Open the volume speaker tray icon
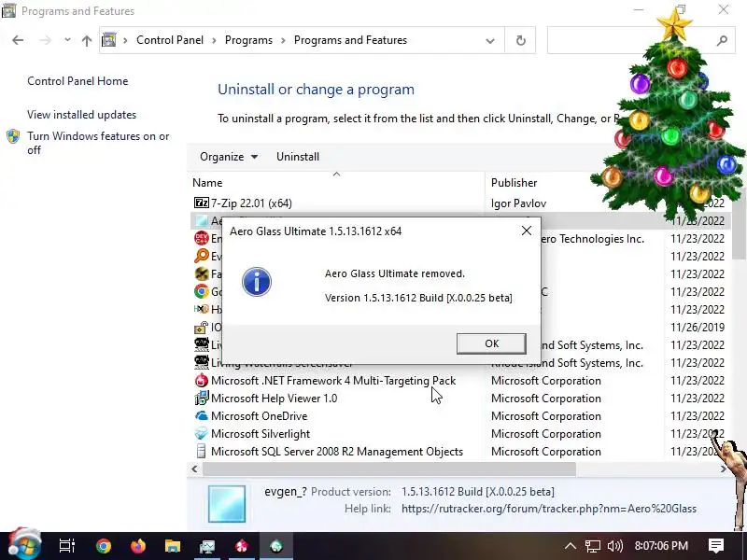Screen dimensions: 747x560 click(x=615, y=546)
